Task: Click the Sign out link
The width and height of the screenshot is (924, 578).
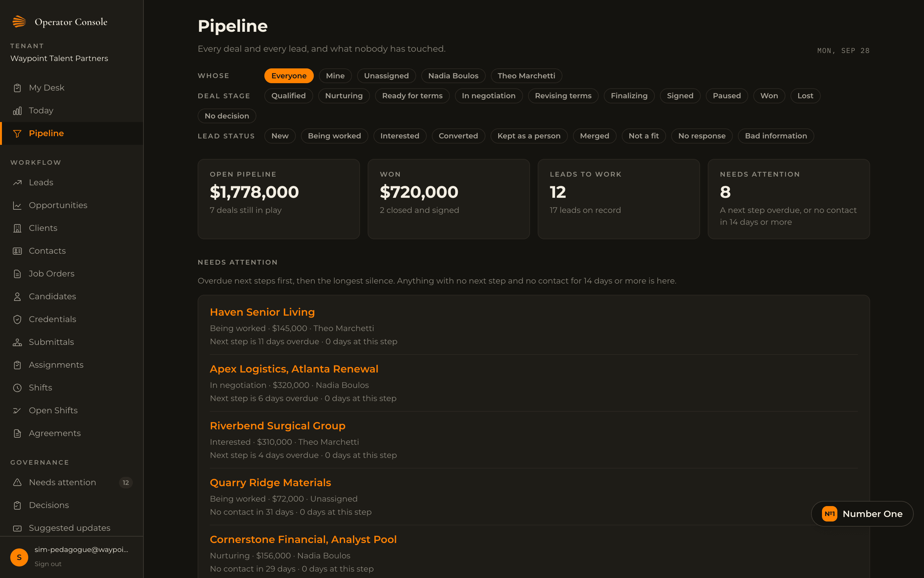Action: point(48,564)
